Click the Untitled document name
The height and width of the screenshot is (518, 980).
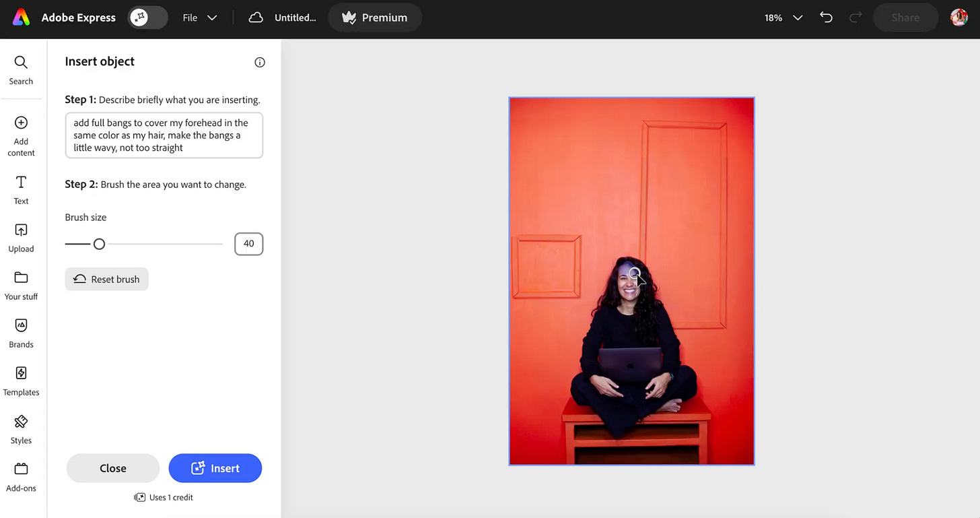295,18
